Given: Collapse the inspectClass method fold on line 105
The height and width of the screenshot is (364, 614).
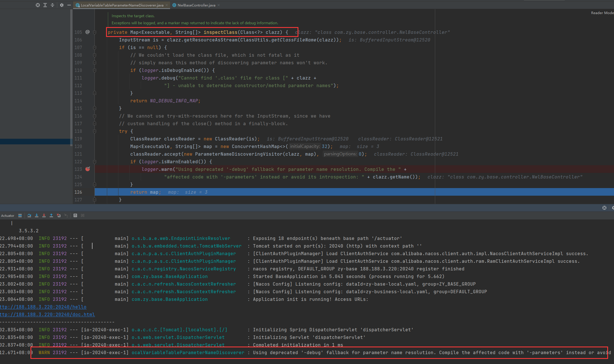Looking at the screenshot, I should (95, 32).
